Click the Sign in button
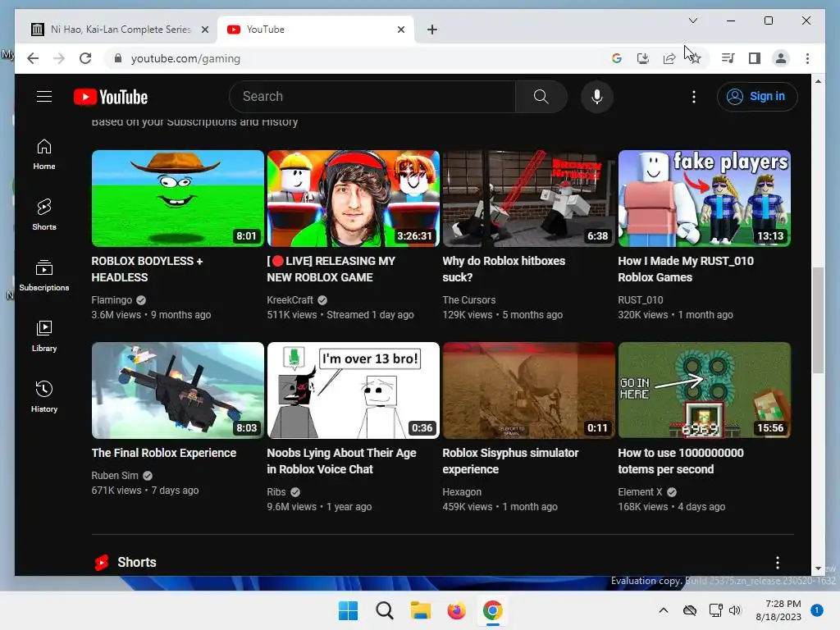 [x=757, y=97]
